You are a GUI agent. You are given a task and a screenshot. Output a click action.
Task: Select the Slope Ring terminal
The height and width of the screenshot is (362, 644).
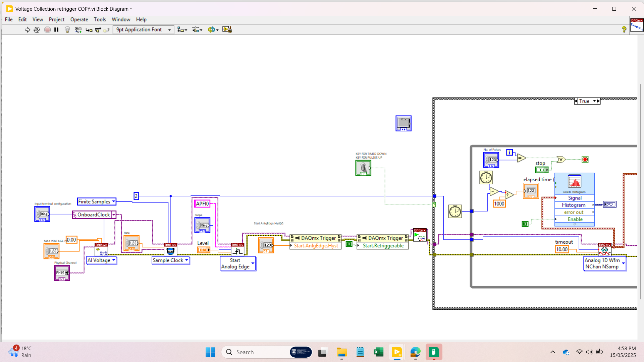tap(202, 226)
